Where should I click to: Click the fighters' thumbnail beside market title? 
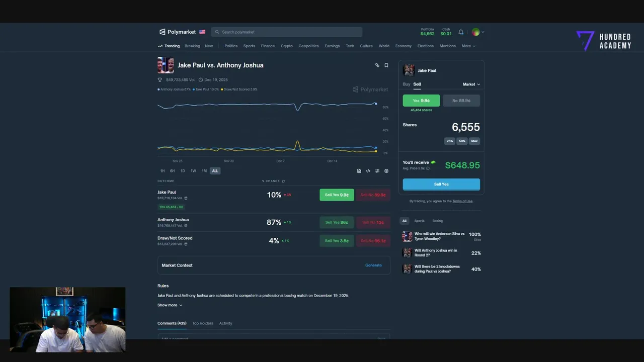(x=166, y=65)
